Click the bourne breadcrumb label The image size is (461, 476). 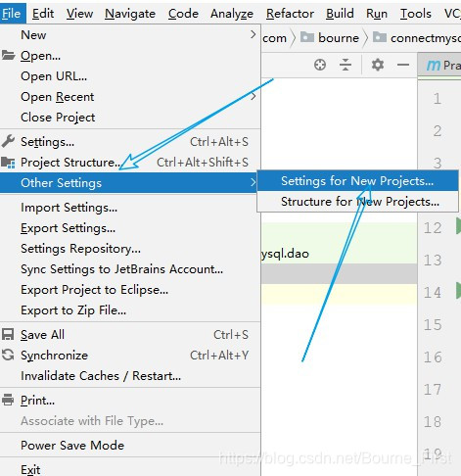(x=339, y=38)
